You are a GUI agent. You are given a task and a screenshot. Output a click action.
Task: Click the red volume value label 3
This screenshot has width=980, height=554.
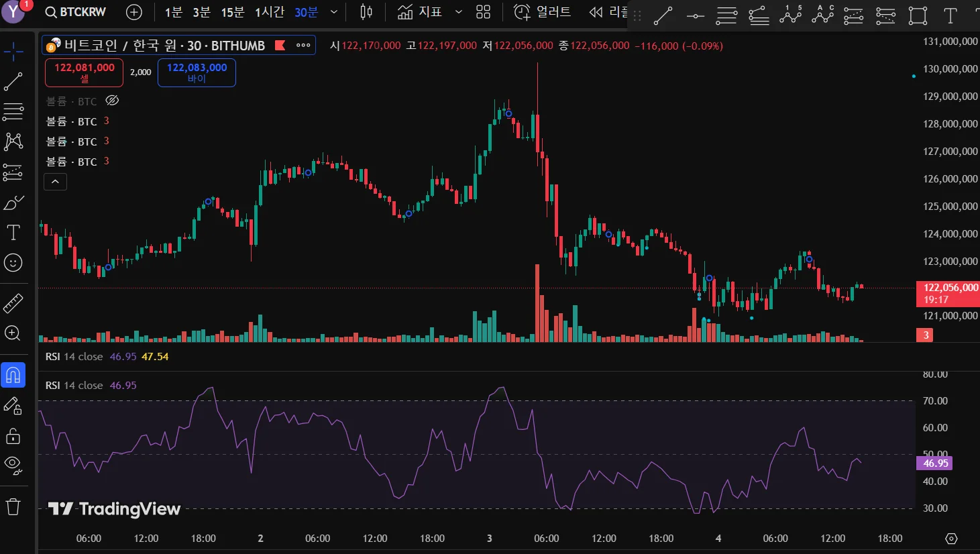point(926,335)
